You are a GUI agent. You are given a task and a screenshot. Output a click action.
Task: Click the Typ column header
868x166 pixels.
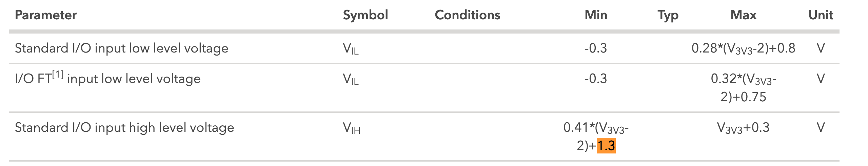click(x=668, y=16)
